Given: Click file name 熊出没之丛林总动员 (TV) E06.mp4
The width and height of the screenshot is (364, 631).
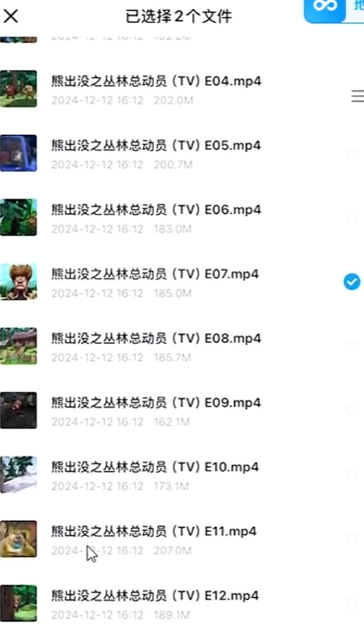Looking at the screenshot, I should [156, 209].
